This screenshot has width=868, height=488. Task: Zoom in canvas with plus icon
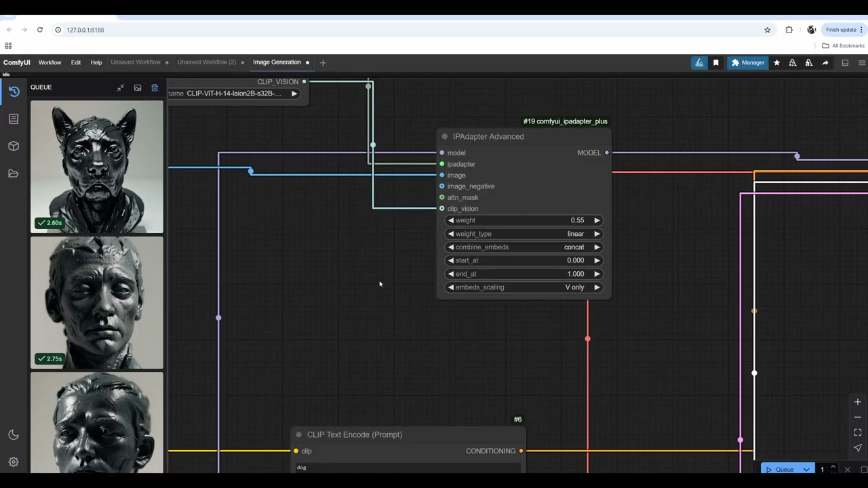(858, 402)
